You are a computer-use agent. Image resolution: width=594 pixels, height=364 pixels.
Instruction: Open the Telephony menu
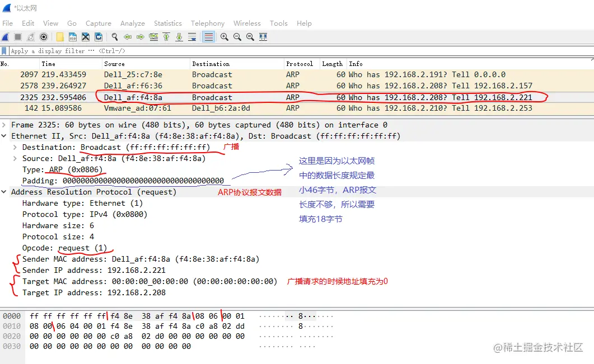(x=208, y=23)
